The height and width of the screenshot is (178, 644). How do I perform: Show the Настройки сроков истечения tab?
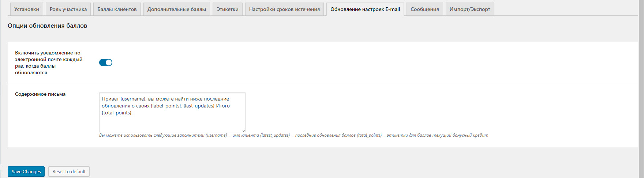(284, 9)
